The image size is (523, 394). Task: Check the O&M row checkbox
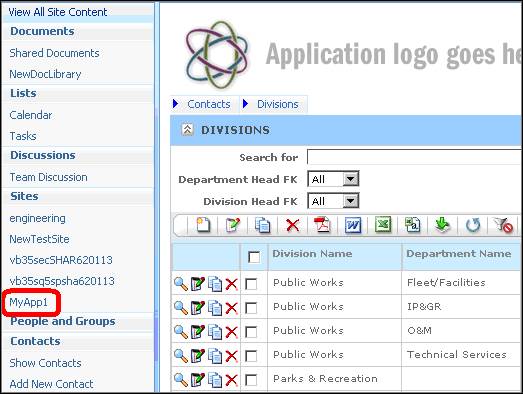pos(251,332)
